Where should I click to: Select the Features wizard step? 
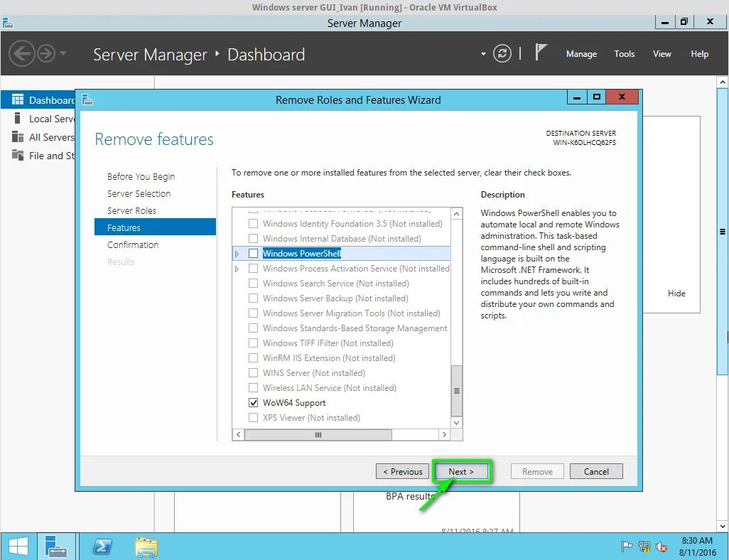click(155, 227)
